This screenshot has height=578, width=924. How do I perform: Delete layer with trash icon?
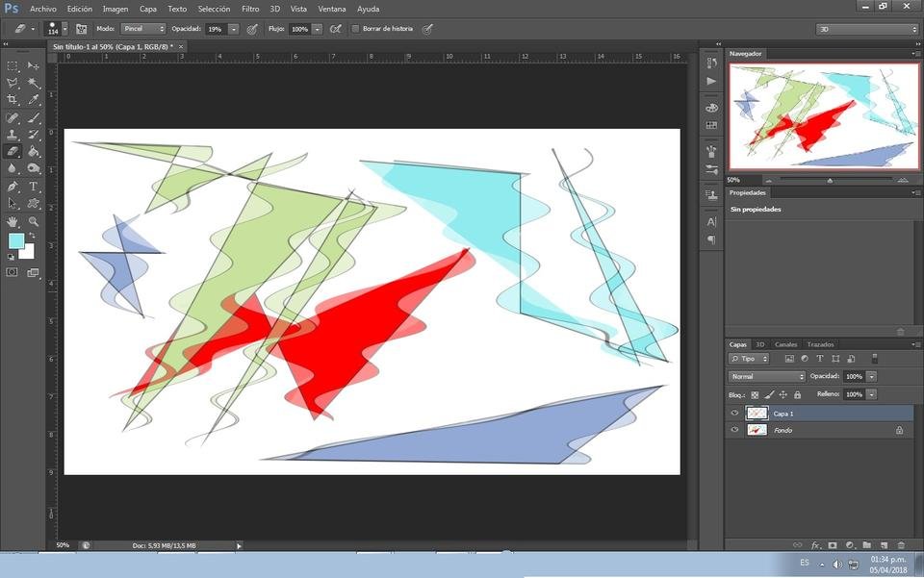pos(901,545)
